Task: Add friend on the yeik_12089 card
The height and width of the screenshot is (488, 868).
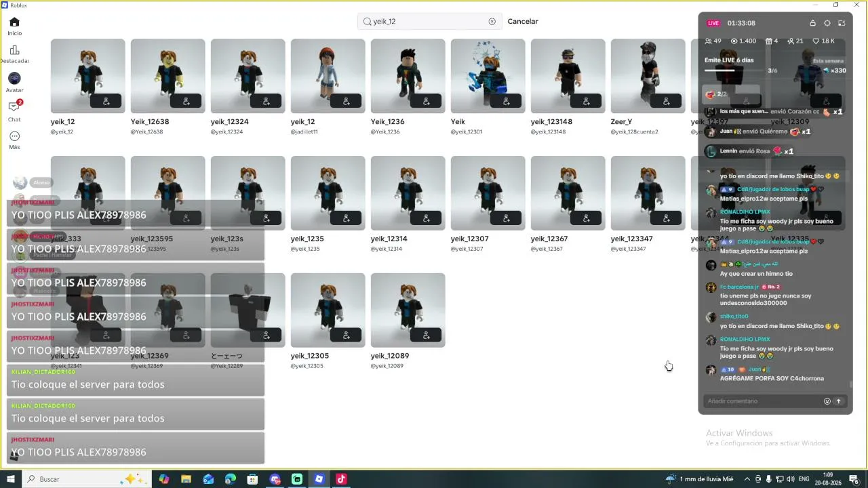Action: click(426, 335)
